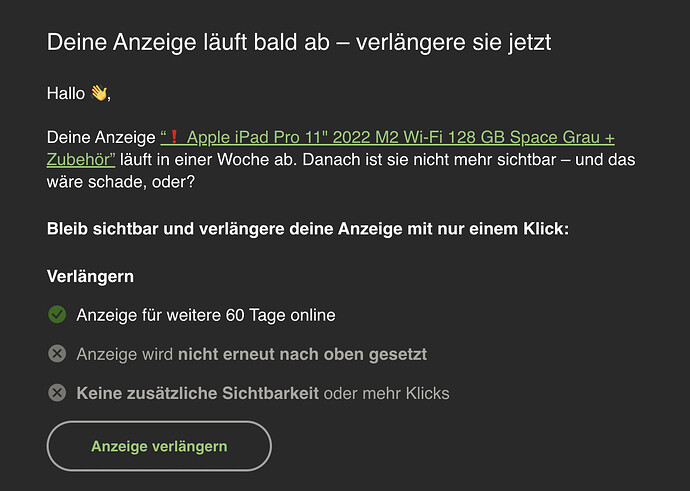Click the X icon beside "nicht erneut nach oben gesetzt"
Viewport: 690px width, 491px height.
[57, 354]
